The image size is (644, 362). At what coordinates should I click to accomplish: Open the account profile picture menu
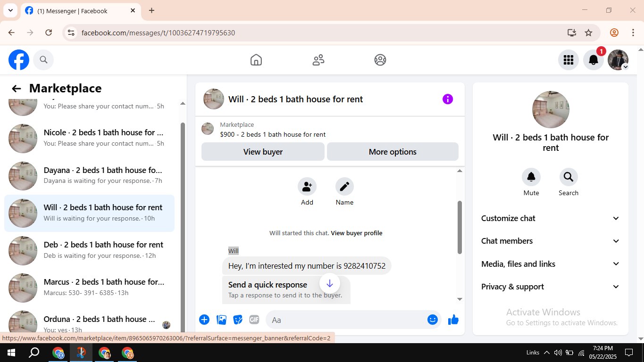618,60
